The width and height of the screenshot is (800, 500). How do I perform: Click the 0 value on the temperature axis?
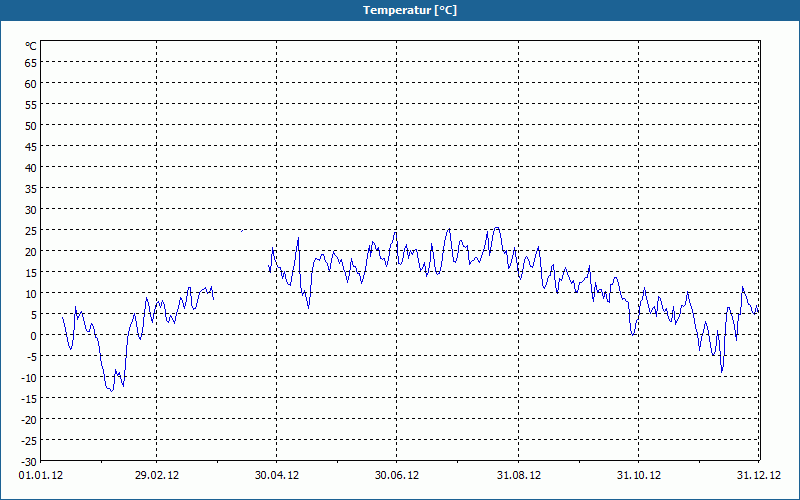34,336
